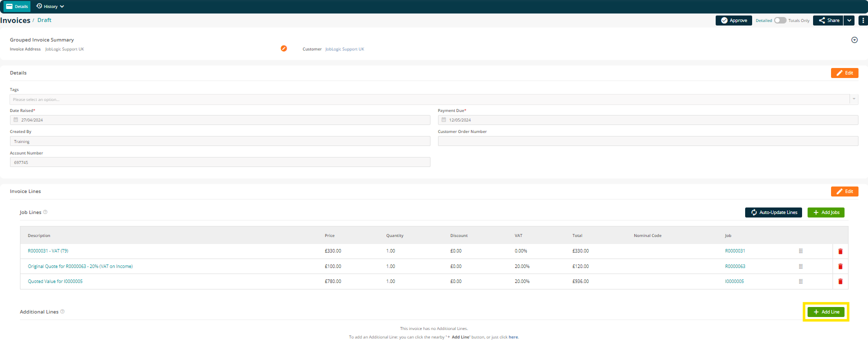Open job link I0000005

click(734, 281)
